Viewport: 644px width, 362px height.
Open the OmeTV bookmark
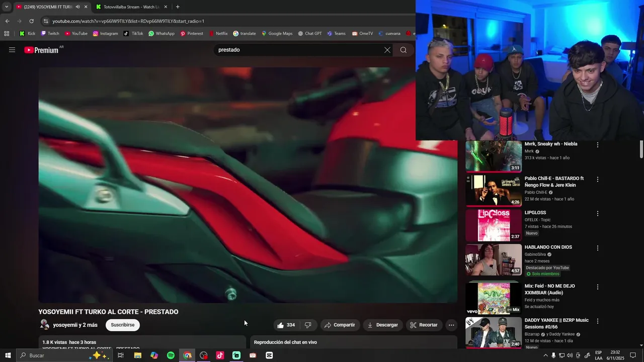point(362,34)
